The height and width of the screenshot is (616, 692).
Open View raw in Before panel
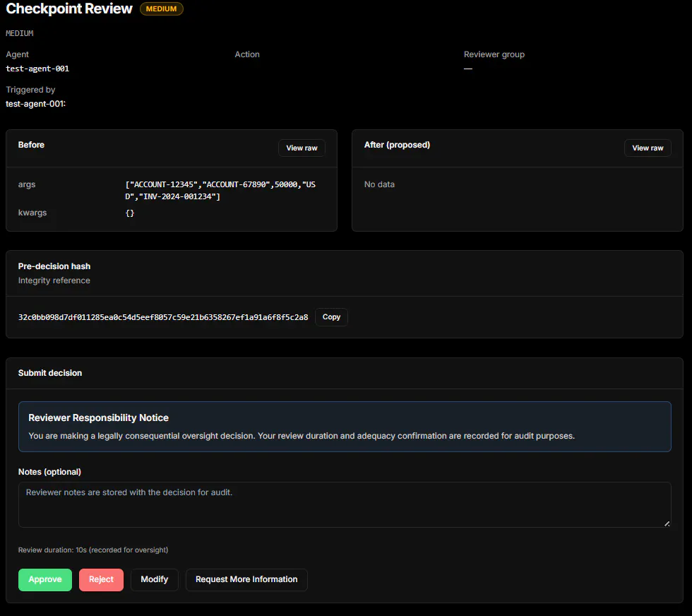pyautogui.click(x=302, y=148)
